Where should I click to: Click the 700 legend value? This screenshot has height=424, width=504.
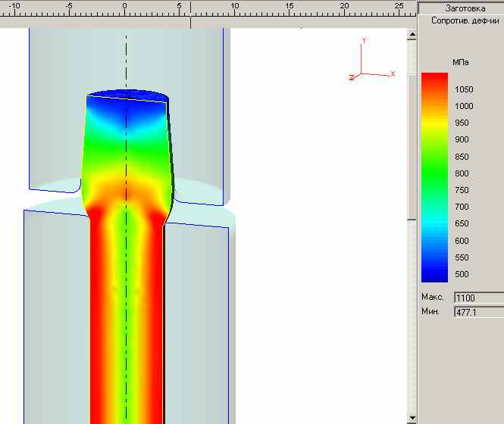(462, 207)
